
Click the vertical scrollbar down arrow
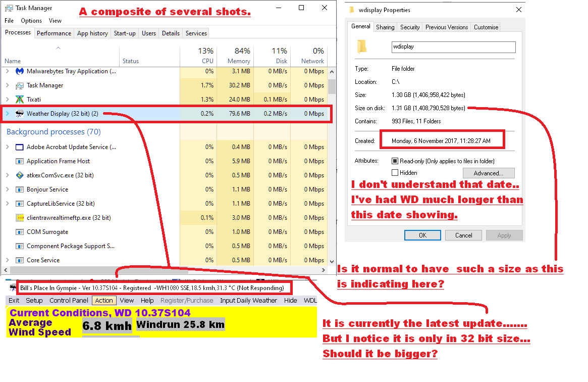(x=332, y=262)
